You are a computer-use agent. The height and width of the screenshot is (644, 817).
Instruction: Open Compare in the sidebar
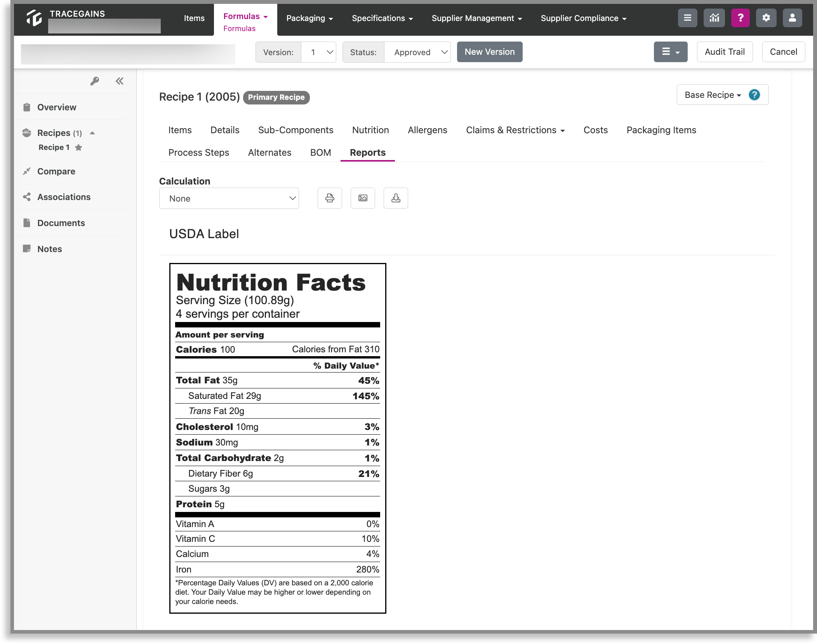(56, 171)
